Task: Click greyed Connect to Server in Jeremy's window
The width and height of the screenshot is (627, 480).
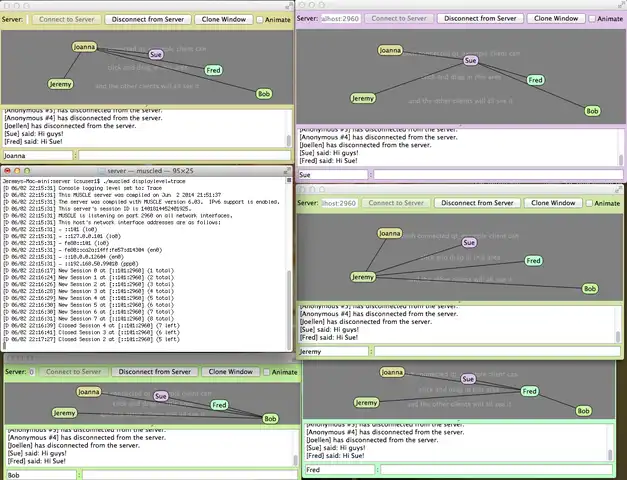Action: tap(396, 203)
